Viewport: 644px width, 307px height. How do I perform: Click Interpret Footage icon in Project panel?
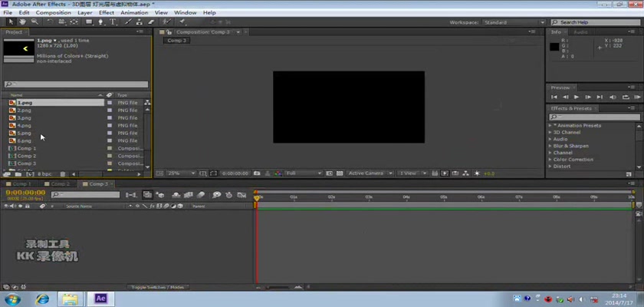click(x=6, y=174)
